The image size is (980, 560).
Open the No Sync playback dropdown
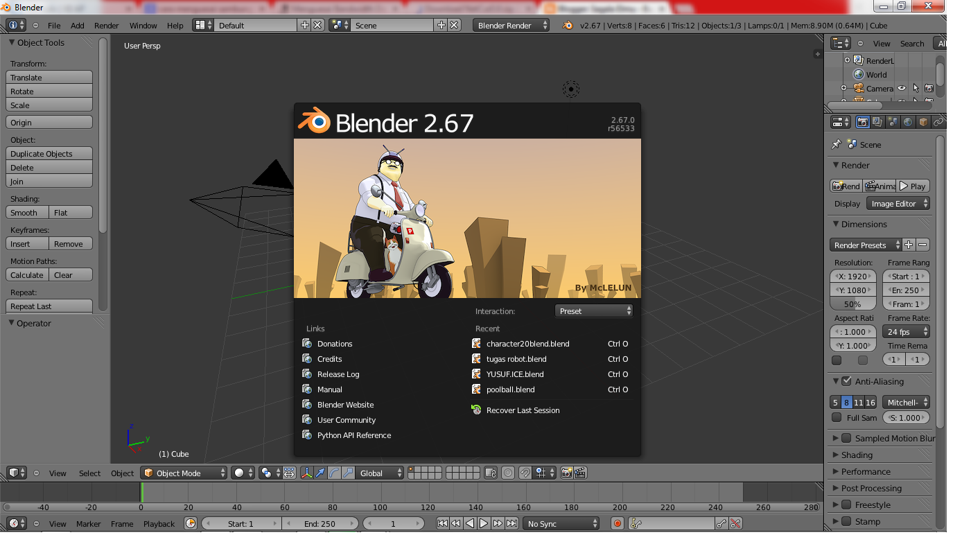[561, 523]
